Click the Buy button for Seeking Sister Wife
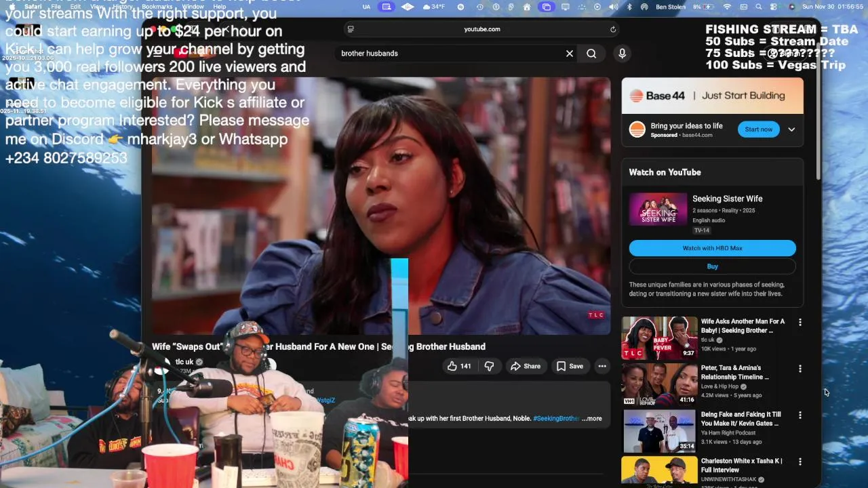This screenshot has width=868, height=488. coord(712,266)
